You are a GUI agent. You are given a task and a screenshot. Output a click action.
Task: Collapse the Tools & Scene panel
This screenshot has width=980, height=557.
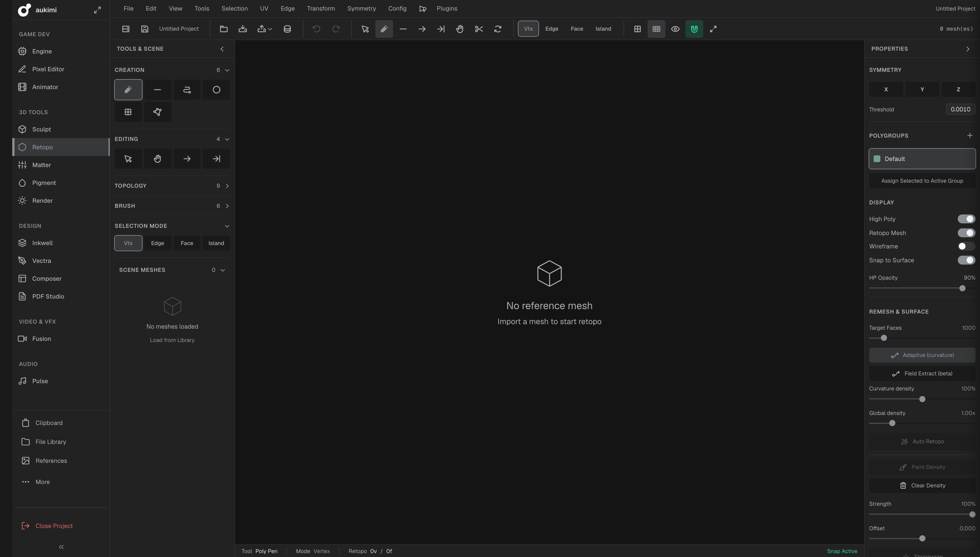(x=222, y=49)
